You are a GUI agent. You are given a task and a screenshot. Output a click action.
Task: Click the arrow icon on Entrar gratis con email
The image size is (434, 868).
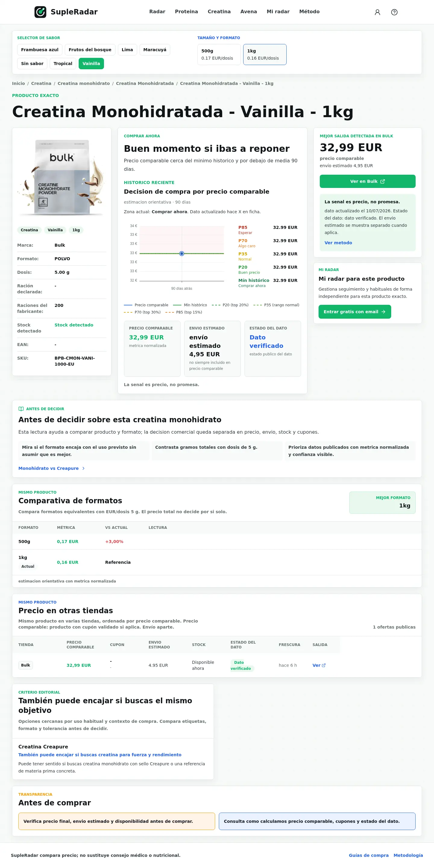tap(383, 312)
